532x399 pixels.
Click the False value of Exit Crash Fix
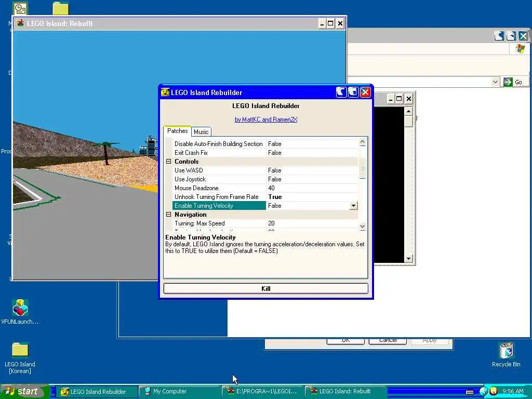click(x=274, y=153)
